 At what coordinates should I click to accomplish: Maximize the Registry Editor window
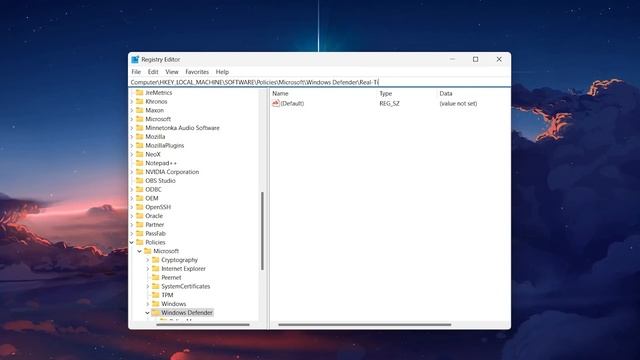pos(476,59)
